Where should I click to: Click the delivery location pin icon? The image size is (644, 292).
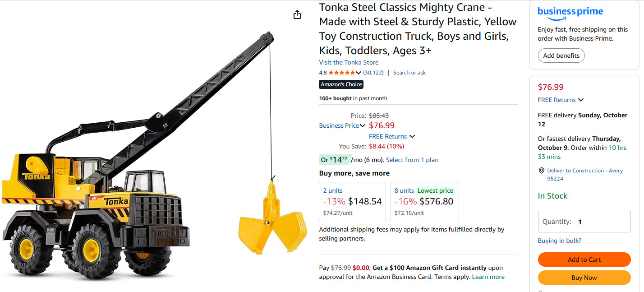(x=542, y=171)
